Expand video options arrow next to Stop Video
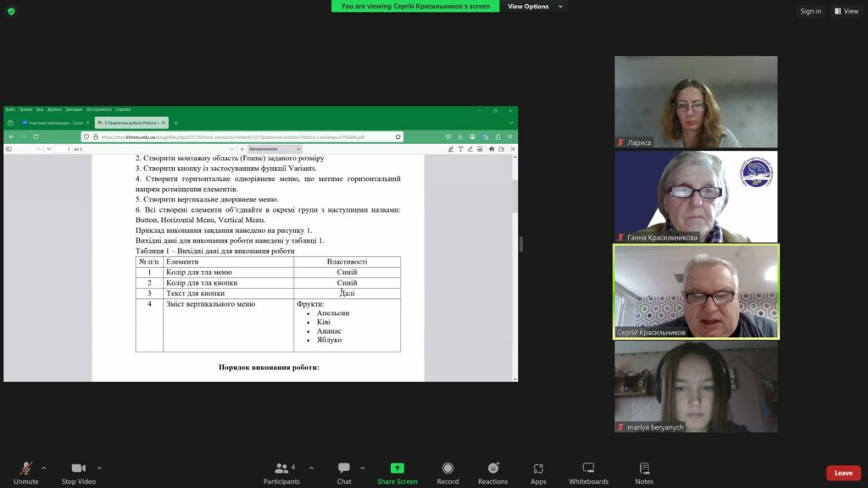The width and height of the screenshot is (868, 488). pyautogui.click(x=99, y=468)
